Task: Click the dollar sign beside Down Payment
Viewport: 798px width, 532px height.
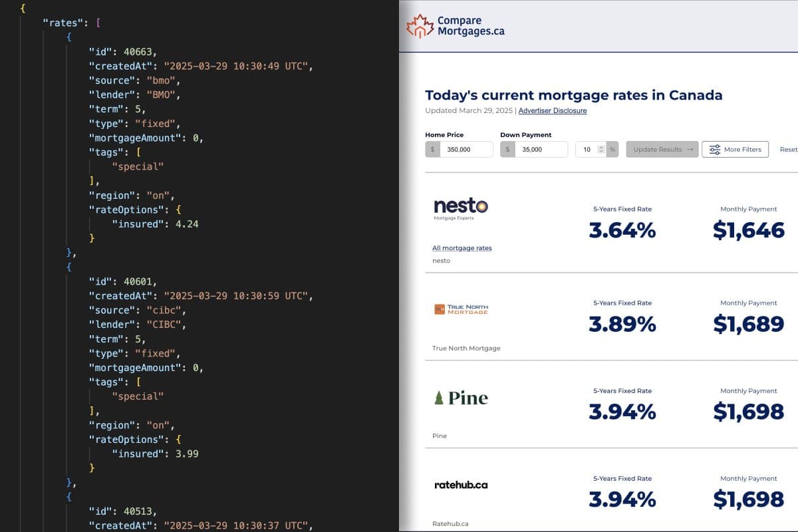Action: click(507, 150)
